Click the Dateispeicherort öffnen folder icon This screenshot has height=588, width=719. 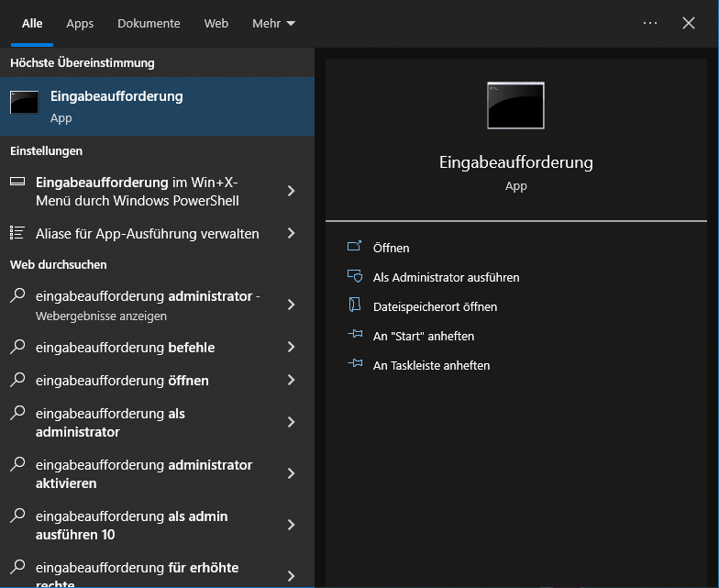[x=355, y=306]
